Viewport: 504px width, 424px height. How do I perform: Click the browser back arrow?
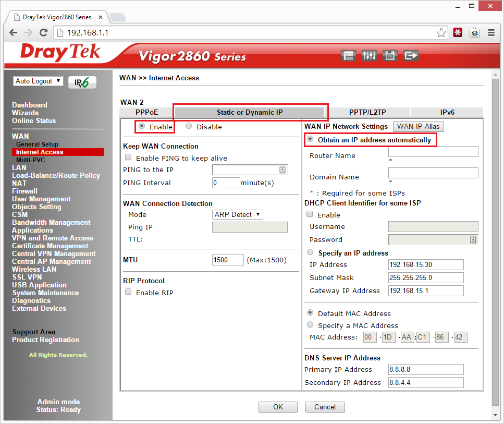[13, 32]
